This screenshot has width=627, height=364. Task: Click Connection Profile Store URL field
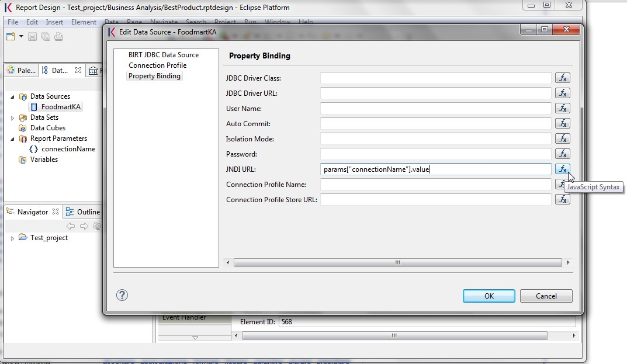(435, 200)
